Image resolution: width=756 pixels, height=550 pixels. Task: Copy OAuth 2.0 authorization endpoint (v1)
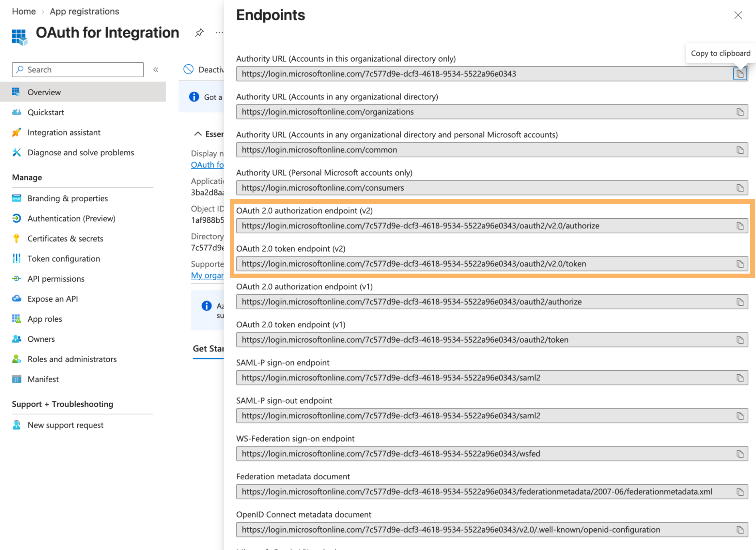tap(740, 302)
